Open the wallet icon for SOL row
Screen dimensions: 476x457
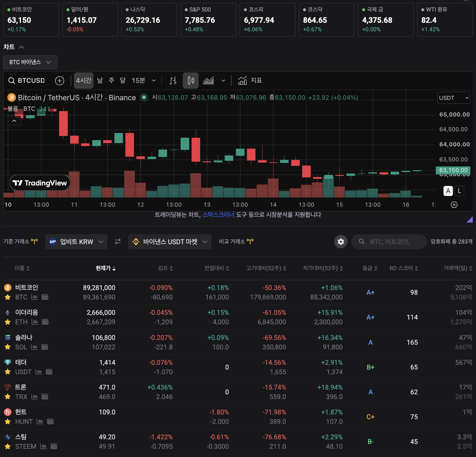(45, 347)
